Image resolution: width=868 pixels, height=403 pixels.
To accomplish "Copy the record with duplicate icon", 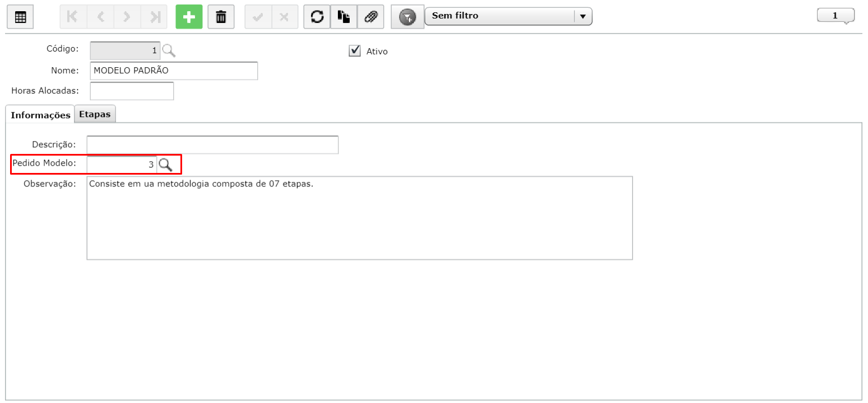I will [x=344, y=17].
